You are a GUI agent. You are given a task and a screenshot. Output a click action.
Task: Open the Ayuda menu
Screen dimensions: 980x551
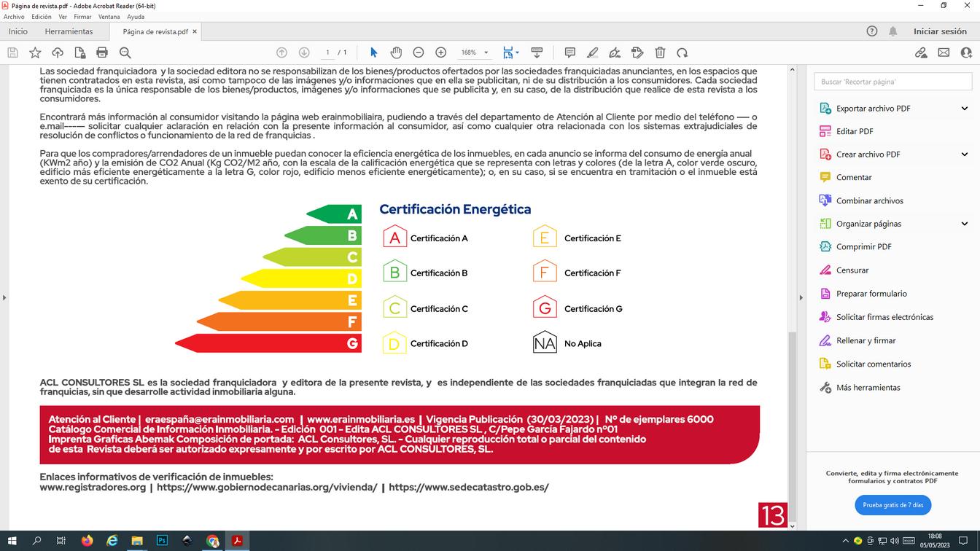click(x=136, y=17)
